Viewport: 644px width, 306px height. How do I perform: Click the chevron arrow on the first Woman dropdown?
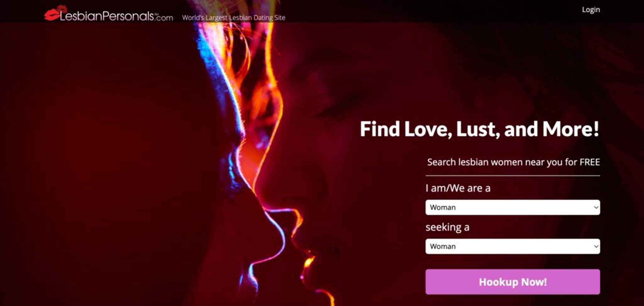596,207
